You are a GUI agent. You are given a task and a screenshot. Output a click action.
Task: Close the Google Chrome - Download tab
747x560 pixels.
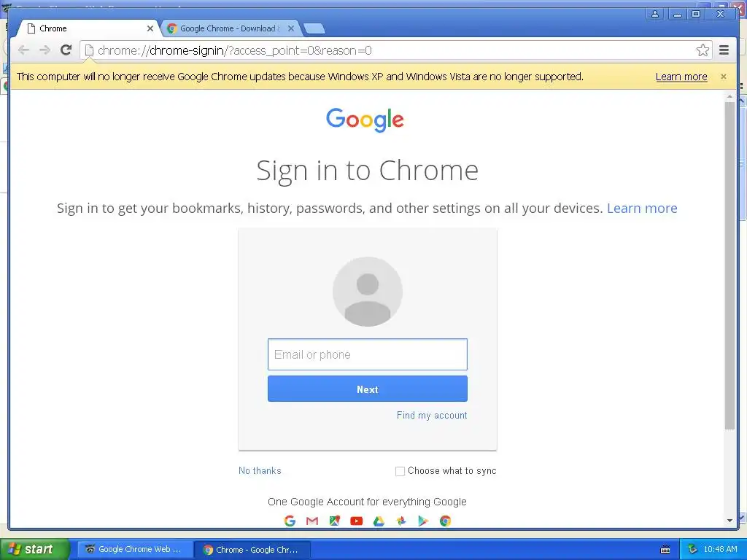(x=291, y=28)
